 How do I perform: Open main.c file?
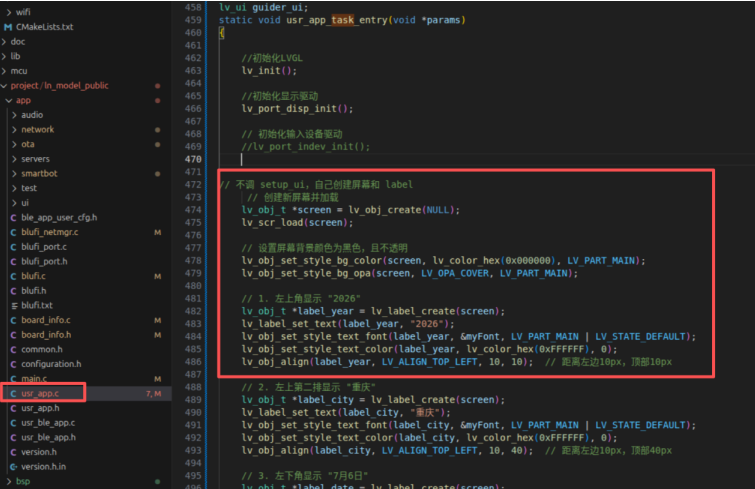pyautogui.click(x=34, y=379)
